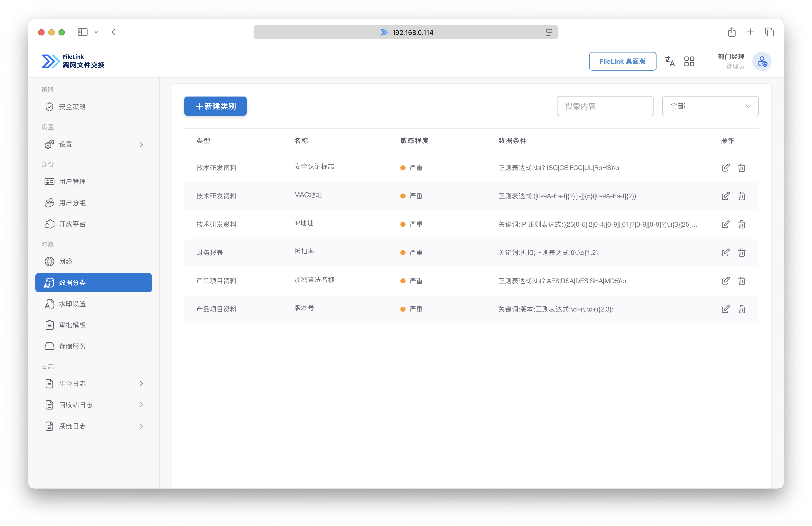Image resolution: width=812 pixels, height=526 pixels.
Task: Open 安全策略 in sidebar
Action: 93,107
